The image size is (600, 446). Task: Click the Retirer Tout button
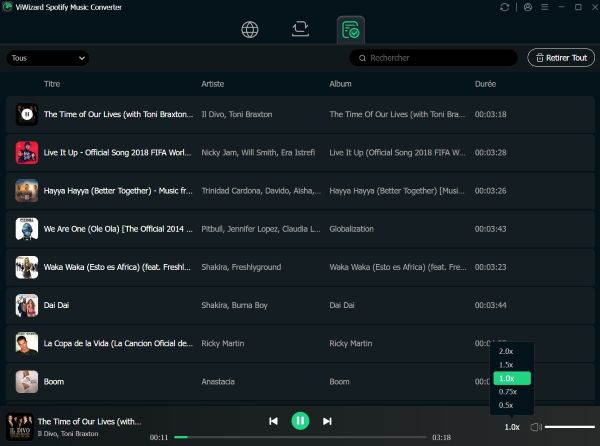click(x=561, y=58)
